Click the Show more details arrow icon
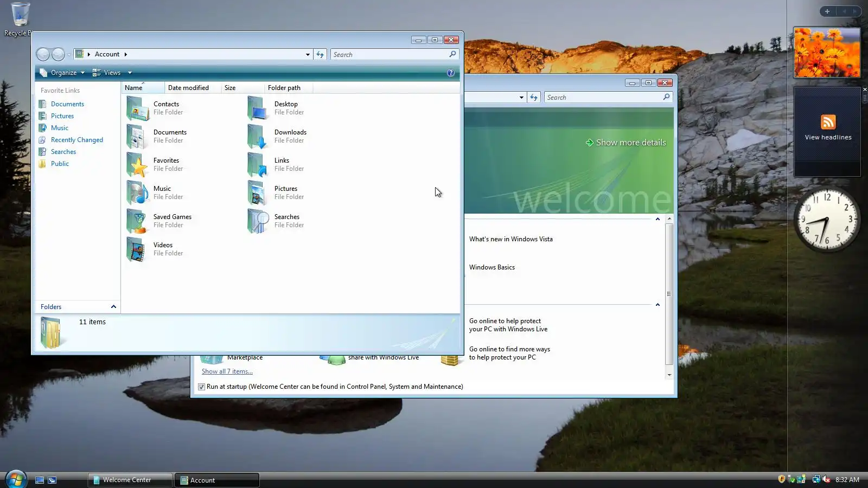 pos(589,143)
